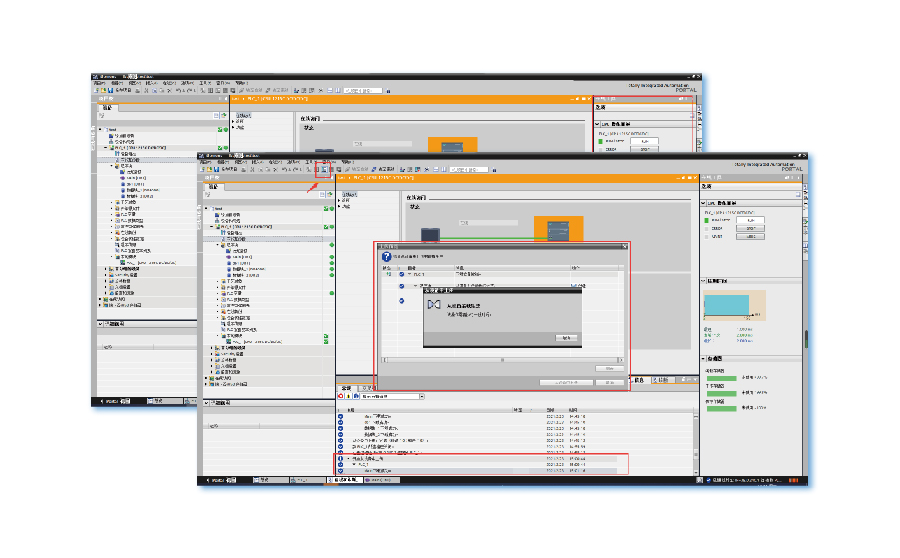Click Redo icon in front window toolbar
900x558 pixels.
297,170
